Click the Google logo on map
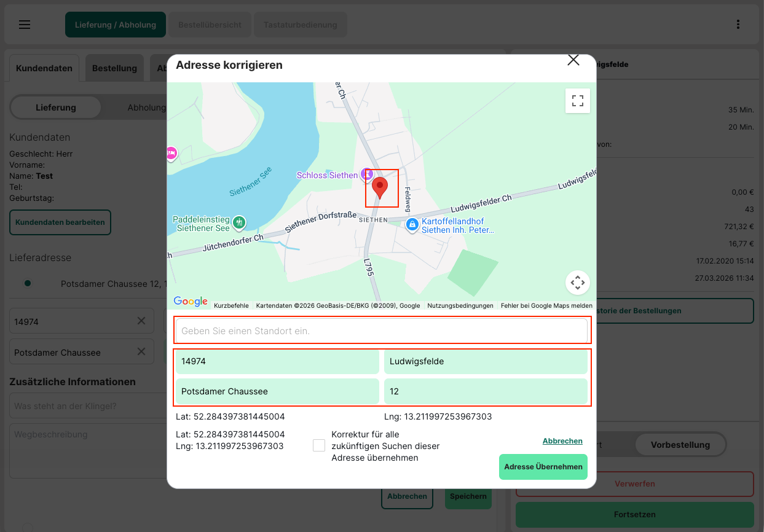764x532 pixels. (191, 301)
